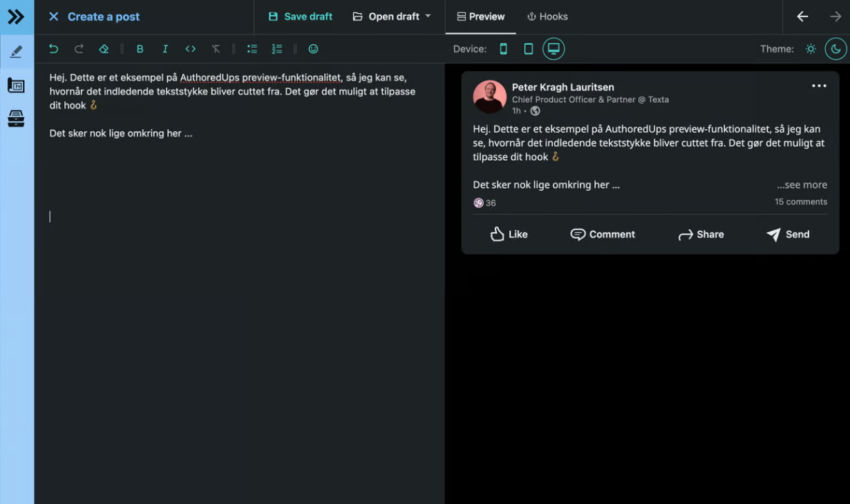850x504 pixels.
Task: Expand the AuthoredUp sidebar with chevrons
Action: (16, 17)
